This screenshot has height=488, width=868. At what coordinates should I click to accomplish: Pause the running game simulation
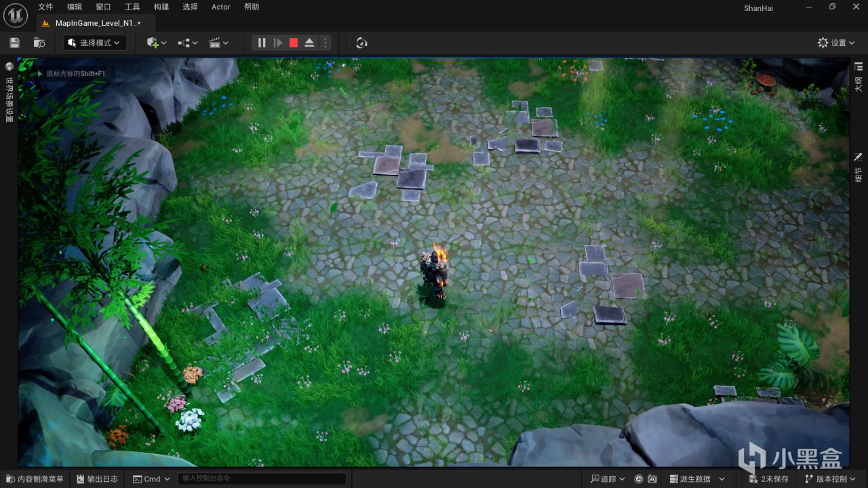[x=262, y=43]
